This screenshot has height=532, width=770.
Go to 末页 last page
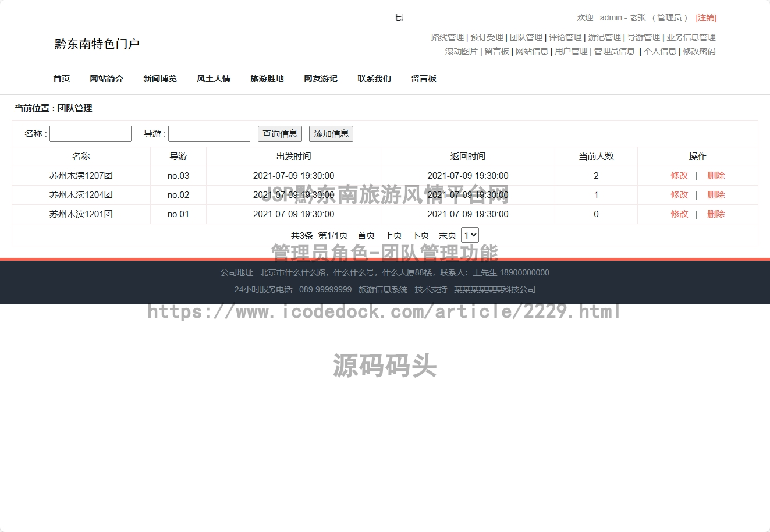pyautogui.click(x=448, y=236)
